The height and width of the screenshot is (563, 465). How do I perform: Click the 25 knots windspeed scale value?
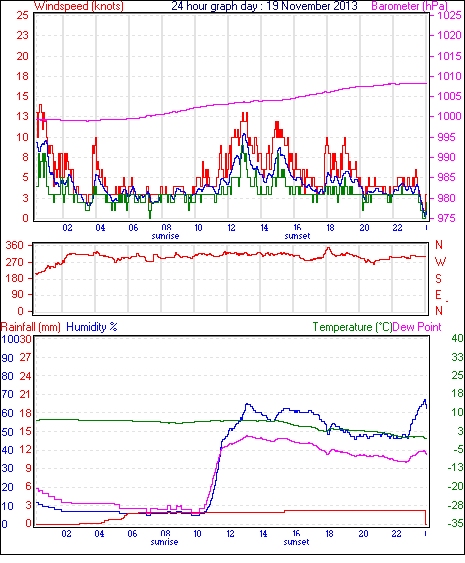pos(22,15)
